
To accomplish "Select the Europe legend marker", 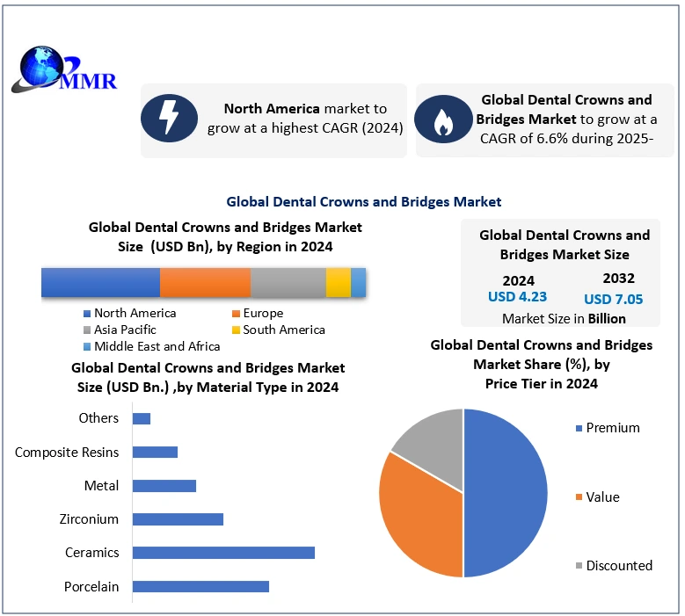I will pos(237,314).
